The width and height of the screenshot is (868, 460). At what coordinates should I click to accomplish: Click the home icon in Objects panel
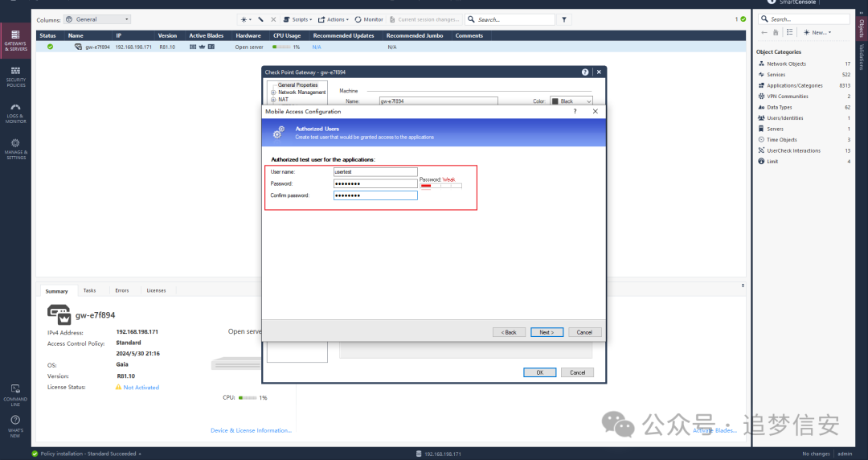pyautogui.click(x=776, y=32)
